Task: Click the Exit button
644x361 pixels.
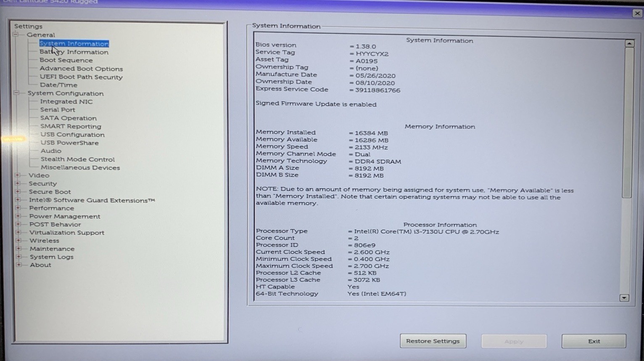Action: tap(594, 341)
